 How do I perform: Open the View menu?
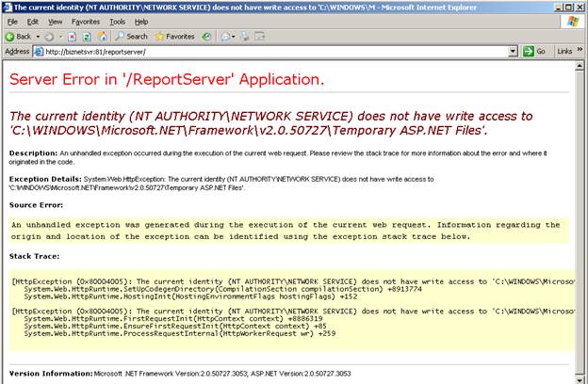55,22
